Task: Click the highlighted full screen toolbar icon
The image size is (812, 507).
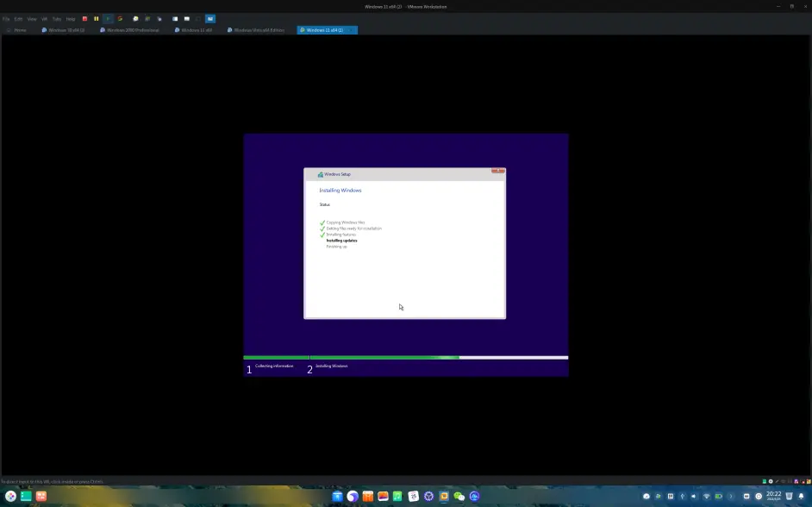Action: pos(210,19)
